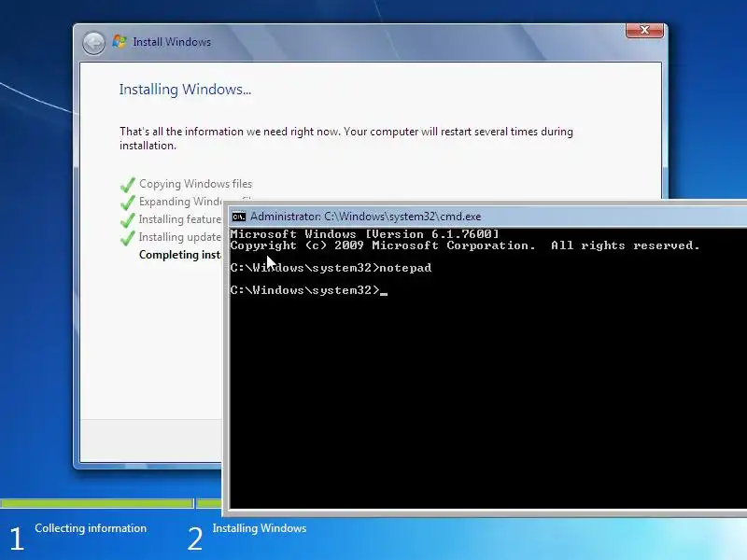Click the blinking prompt line in cmd window

[309, 290]
